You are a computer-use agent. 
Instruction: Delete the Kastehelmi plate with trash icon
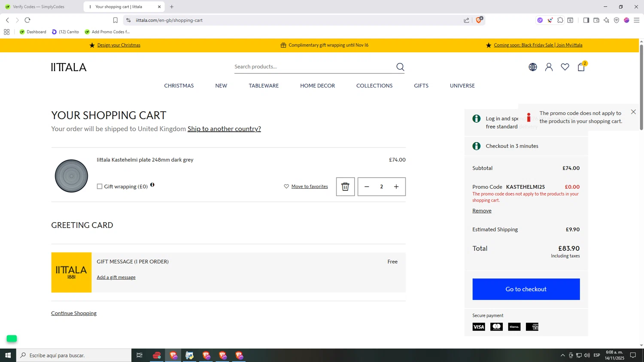(345, 187)
